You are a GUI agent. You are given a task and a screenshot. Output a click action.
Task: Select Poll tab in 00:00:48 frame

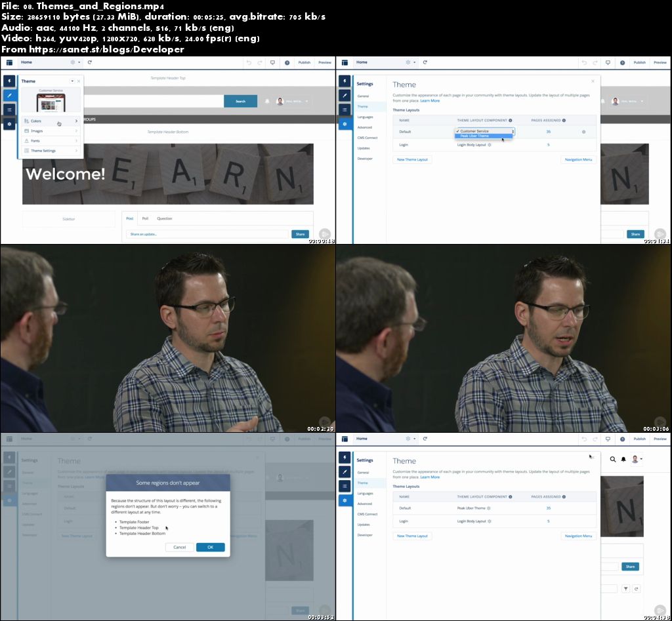[x=145, y=218]
